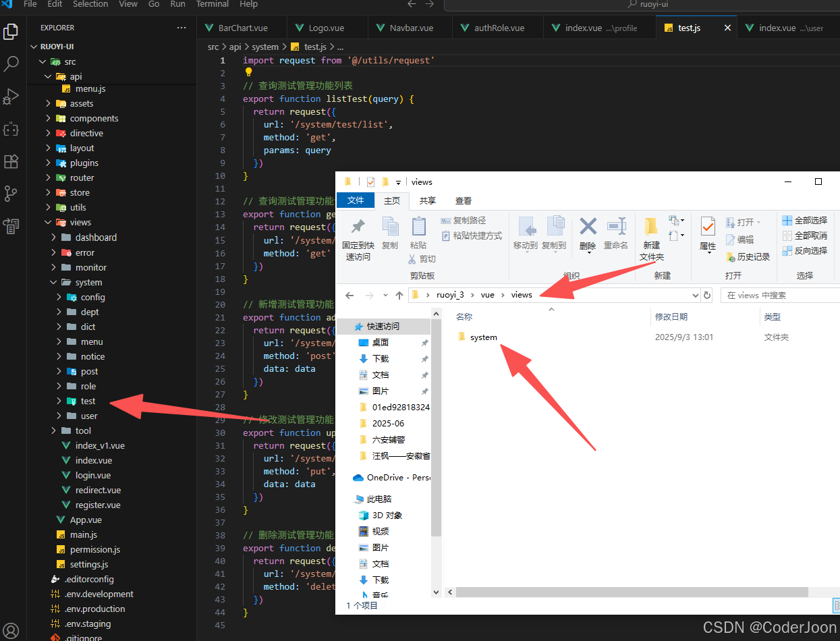Click Desktop (桌面) in Quick access
Image resolution: width=840 pixels, height=641 pixels.
point(381,343)
